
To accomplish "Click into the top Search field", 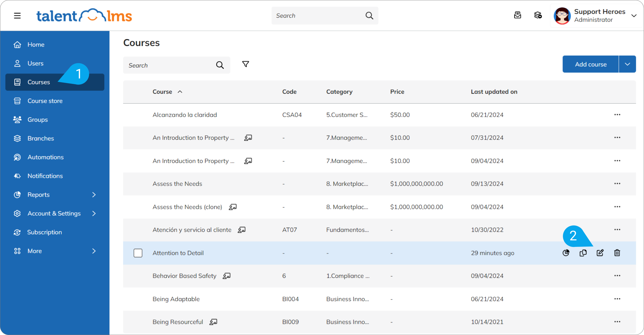I will click(x=325, y=16).
